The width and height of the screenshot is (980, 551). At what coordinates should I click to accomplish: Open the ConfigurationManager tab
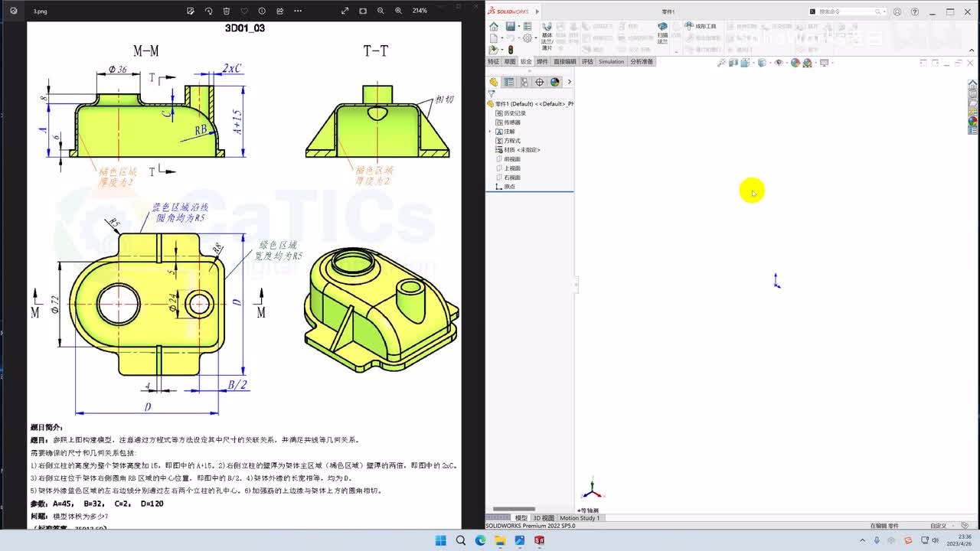tap(524, 82)
